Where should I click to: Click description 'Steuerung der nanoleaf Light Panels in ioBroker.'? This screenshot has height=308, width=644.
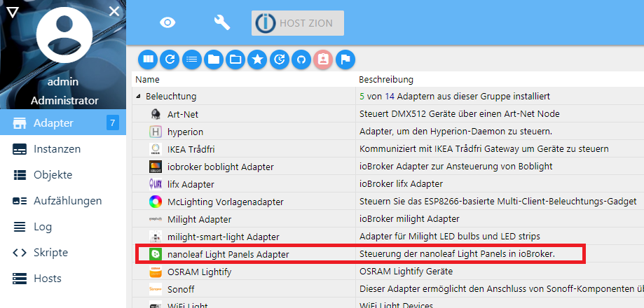(457, 254)
